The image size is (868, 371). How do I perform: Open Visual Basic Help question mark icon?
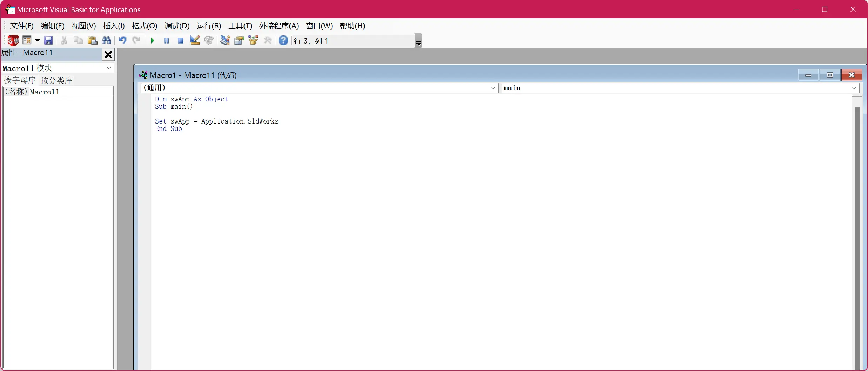(283, 41)
